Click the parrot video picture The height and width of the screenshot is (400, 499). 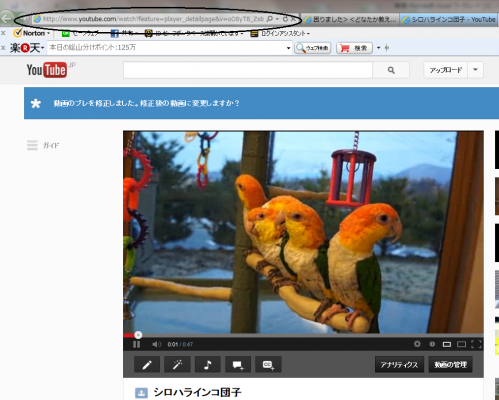(x=303, y=232)
